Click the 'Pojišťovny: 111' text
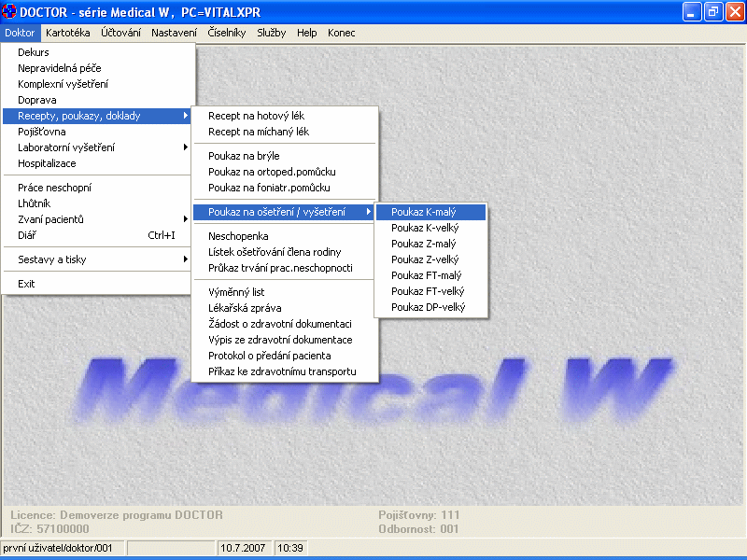The image size is (747, 560). [418, 515]
